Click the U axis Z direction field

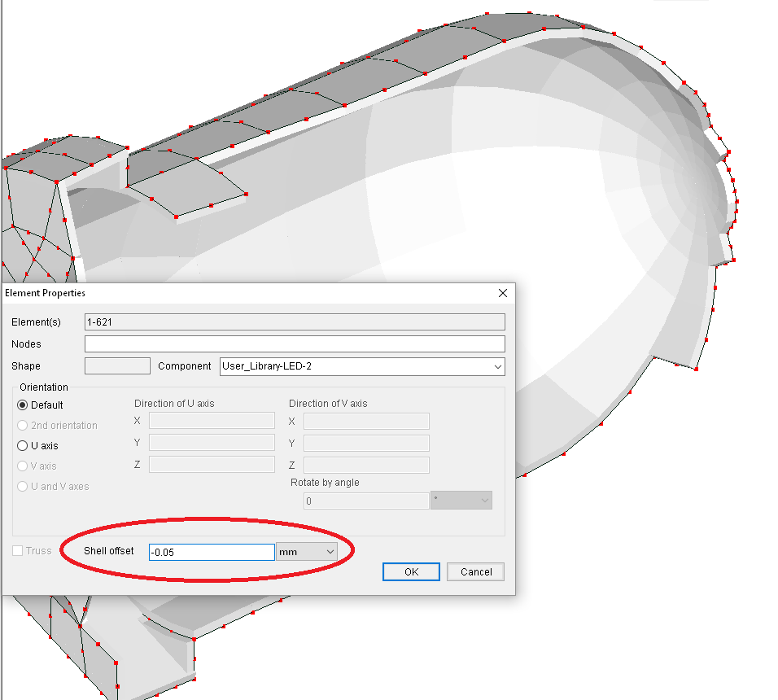212,464
